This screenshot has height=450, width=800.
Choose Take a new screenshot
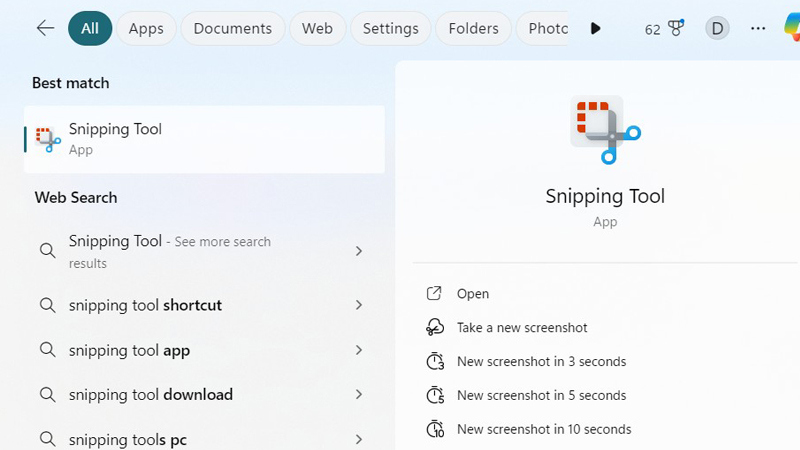(x=522, y=328)
